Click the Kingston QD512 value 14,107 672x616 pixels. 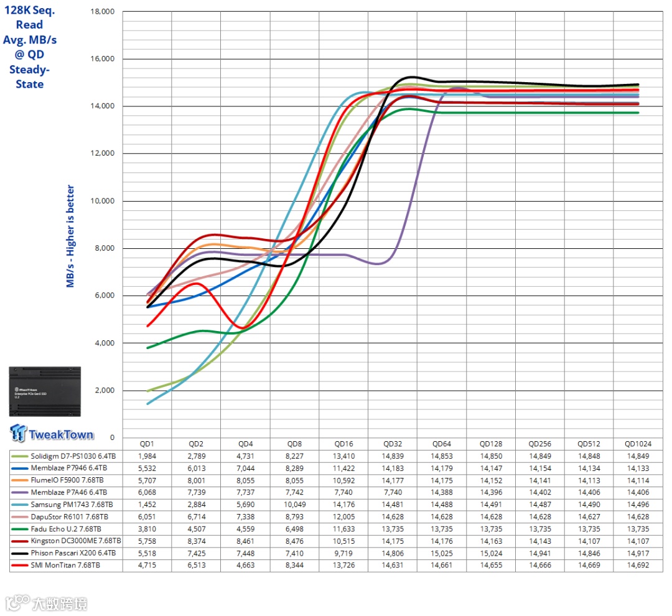pyautogui.click(x=589, y=541)
